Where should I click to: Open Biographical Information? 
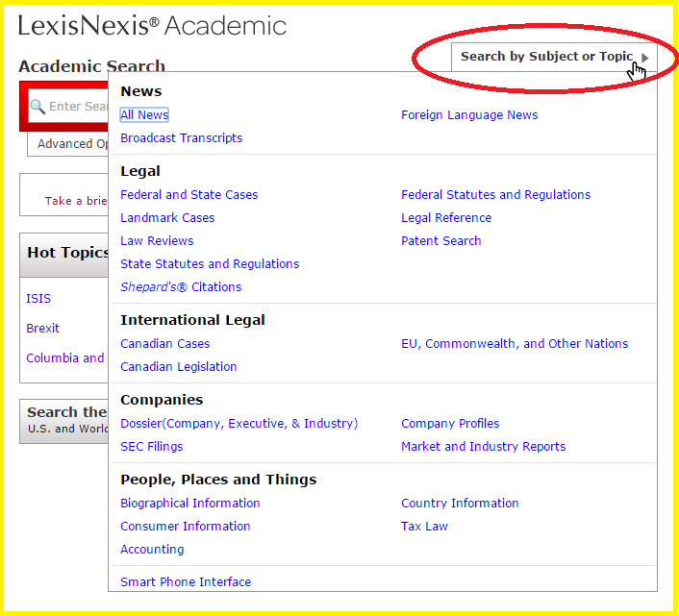pos(190,504)
